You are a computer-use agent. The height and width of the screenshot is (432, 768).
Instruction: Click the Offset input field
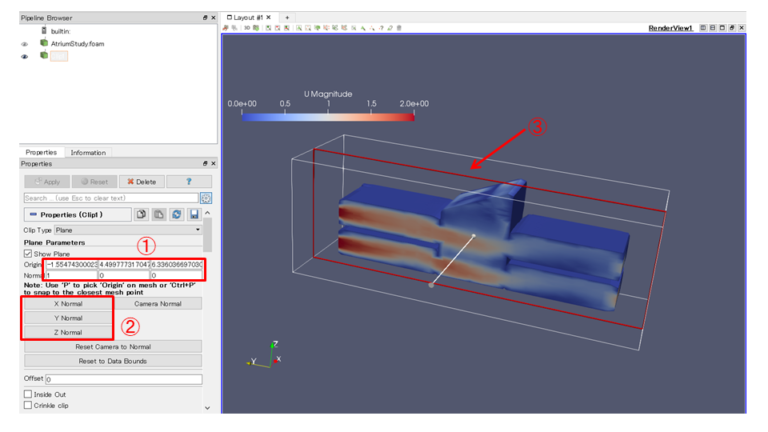[123, 380]
